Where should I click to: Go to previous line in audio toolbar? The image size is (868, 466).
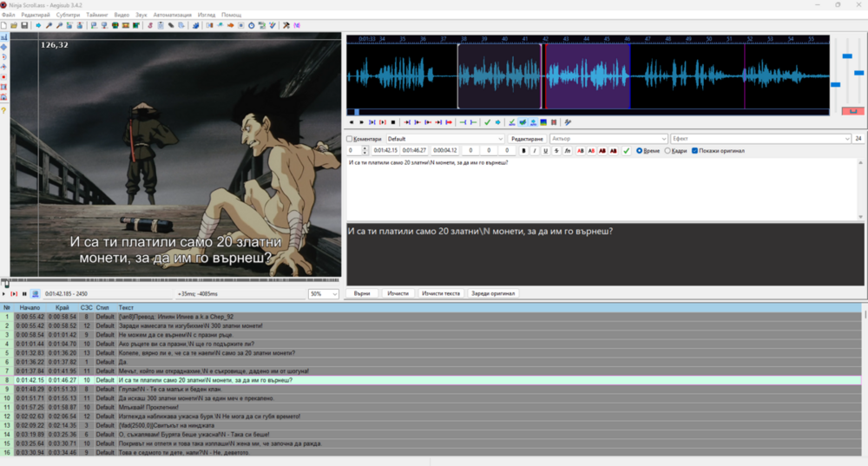tap(352, 122)
